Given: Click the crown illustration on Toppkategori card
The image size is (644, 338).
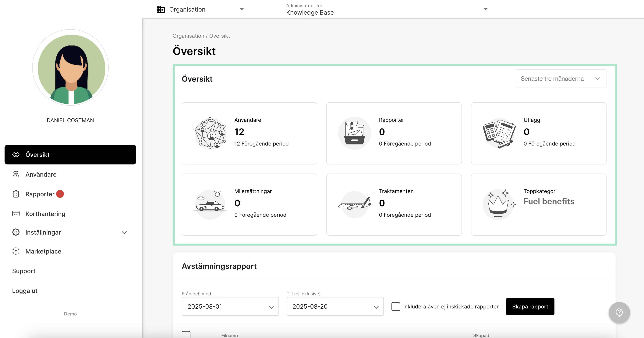Looking at the screenshot, I should [x=499, y=204].
